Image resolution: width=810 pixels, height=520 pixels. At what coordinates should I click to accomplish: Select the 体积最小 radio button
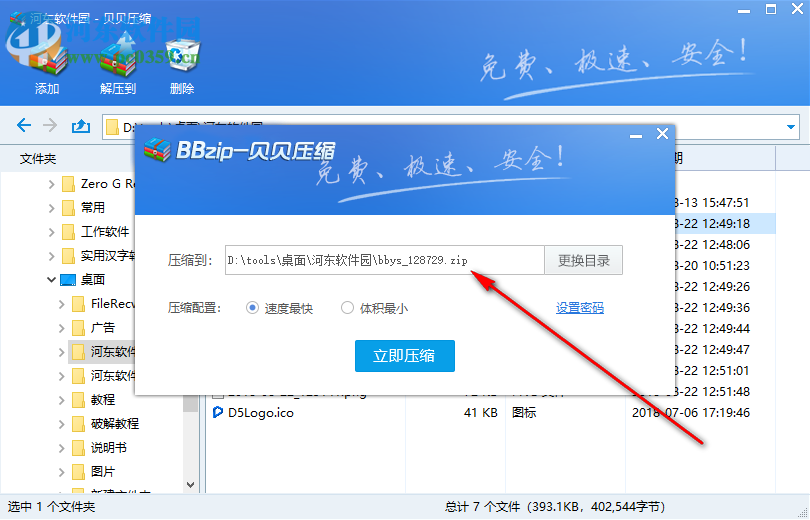(x=347, y=308)
